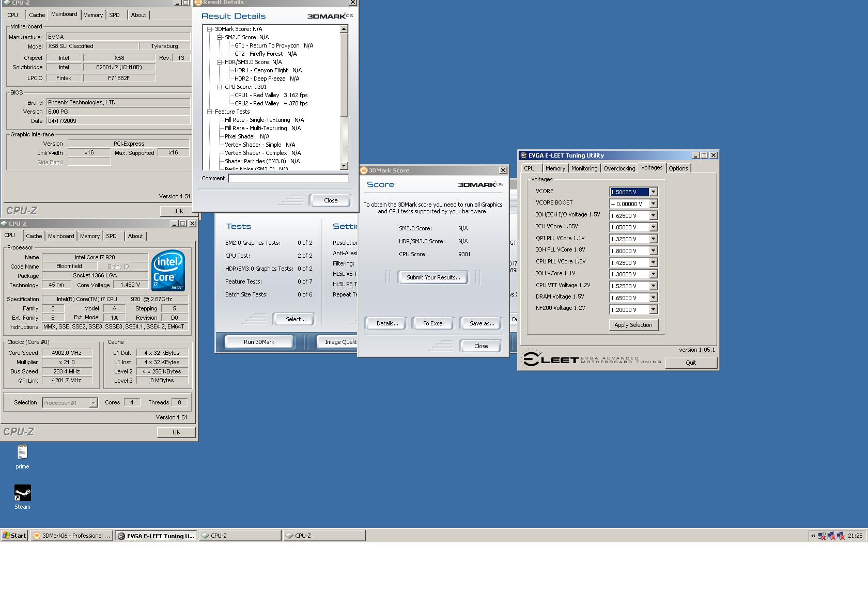Open the VCORE BOOST dropdown
868x595 pixels.
(x=653, y=204)
